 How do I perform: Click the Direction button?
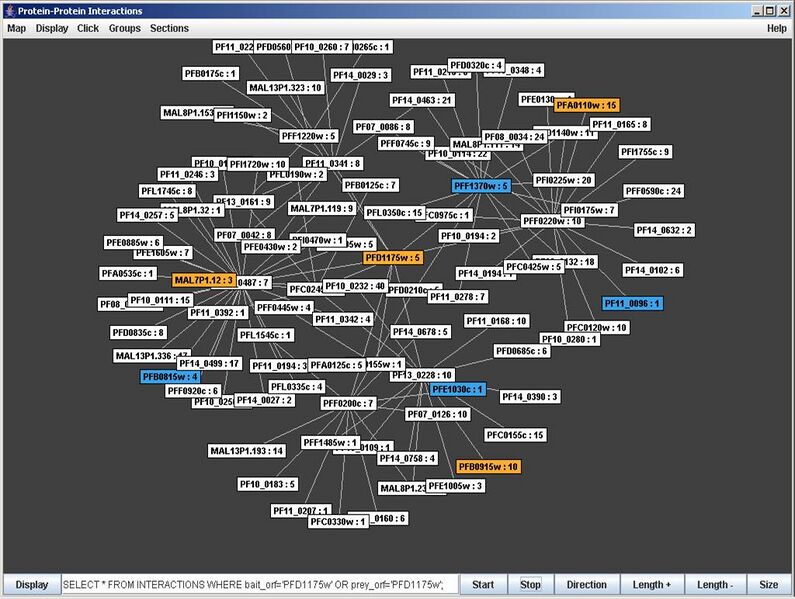pyautogui.click(x=586, y=585)
